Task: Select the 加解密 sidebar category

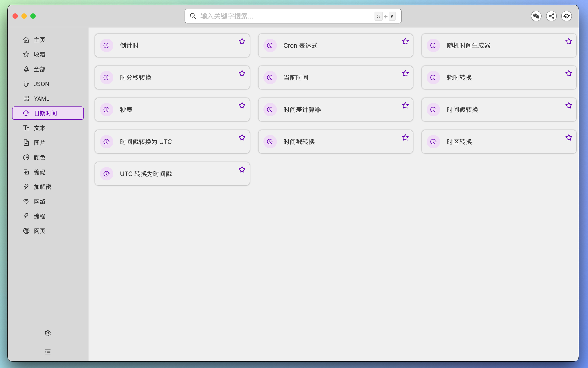Action: click(42, 187)
